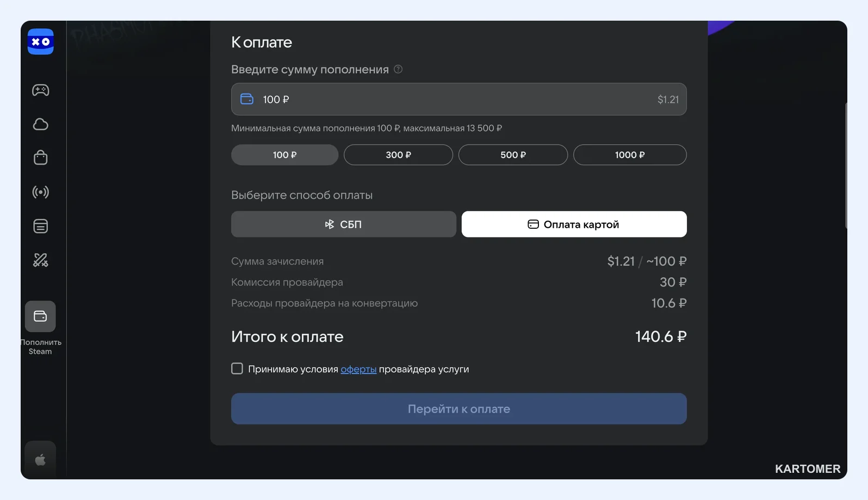The image size is (868, 500).
Task: Select the 100 ₽ preset amount
Action: coord(285,155)
